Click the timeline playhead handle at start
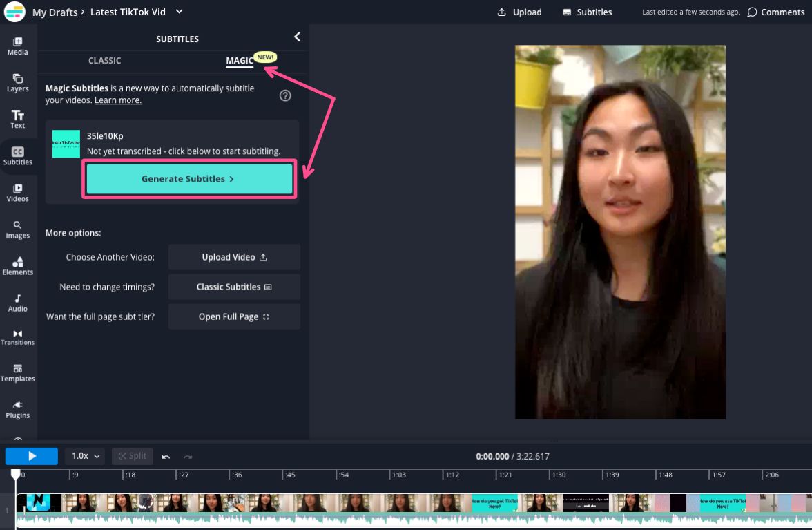Viewport: 812px width, 530px height. (x=16, y=474)
